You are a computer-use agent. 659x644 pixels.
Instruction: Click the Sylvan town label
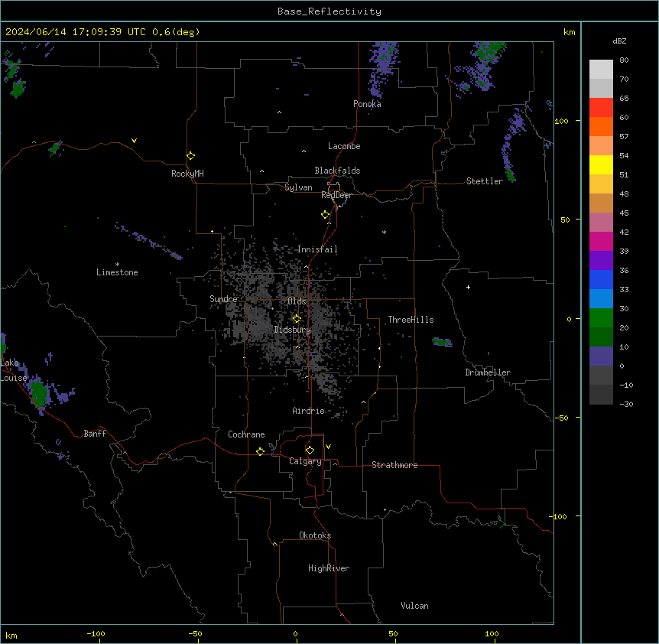(x=298, y=187)
